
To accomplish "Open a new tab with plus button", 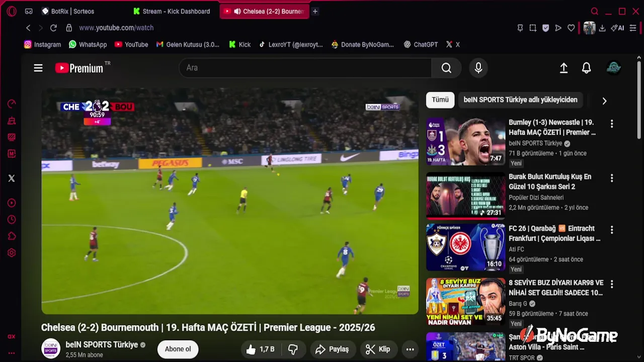I will [315, 11].
